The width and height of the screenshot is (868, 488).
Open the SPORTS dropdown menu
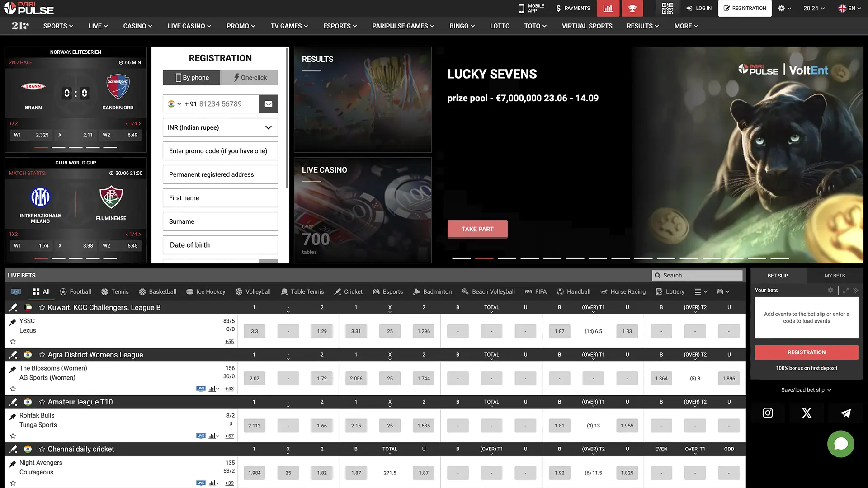(58, 26)
